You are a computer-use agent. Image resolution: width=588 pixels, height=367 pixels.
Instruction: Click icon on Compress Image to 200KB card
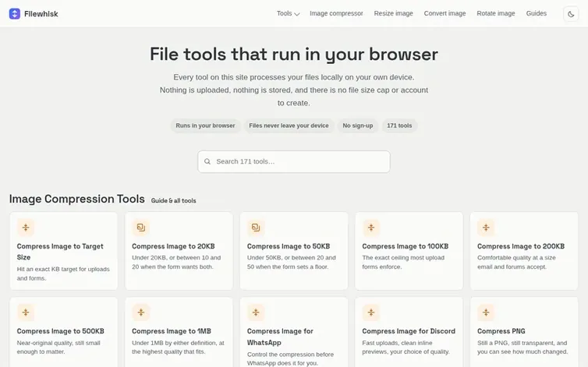pyautogui.click(x=486, y=228)
